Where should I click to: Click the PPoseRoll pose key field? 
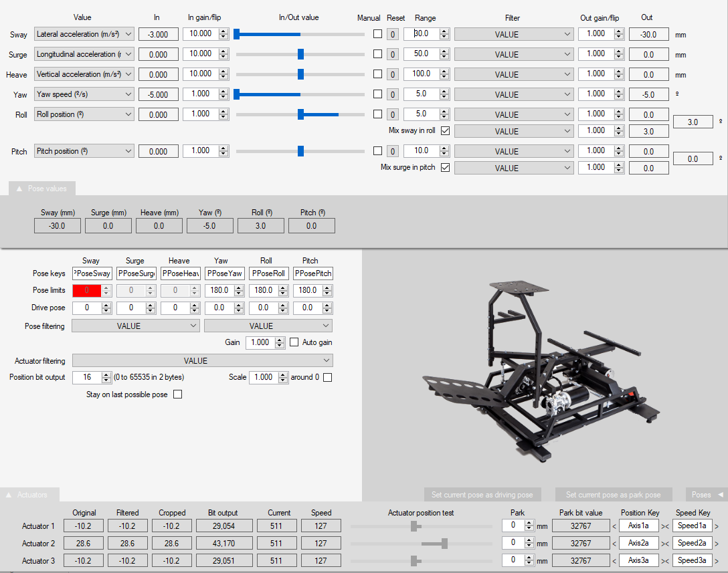(269, 273)
